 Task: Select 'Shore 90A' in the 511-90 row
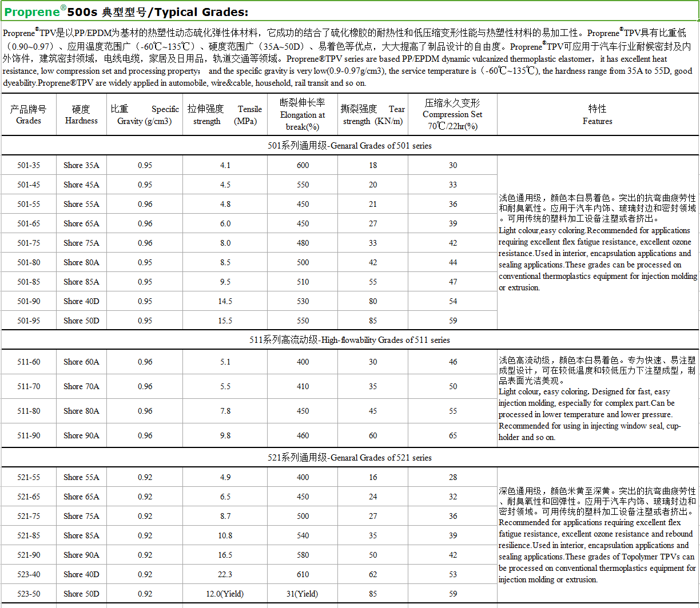[x=81, y=435]
